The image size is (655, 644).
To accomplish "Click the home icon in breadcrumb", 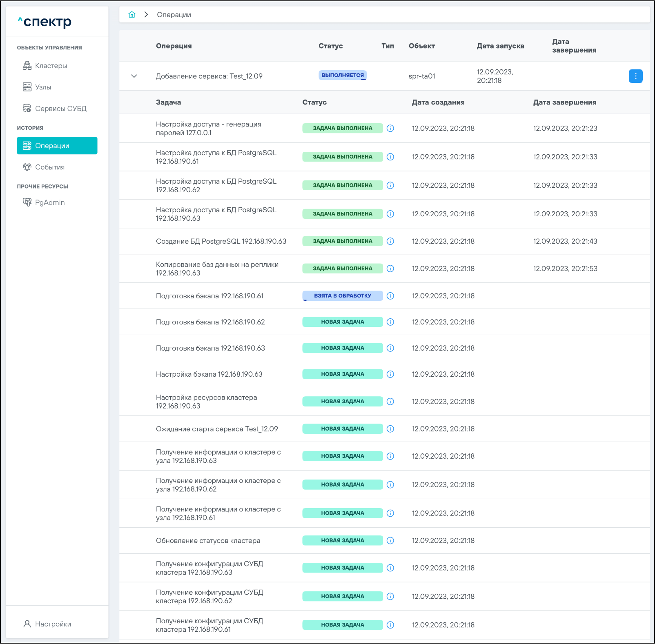I will 131,15.
